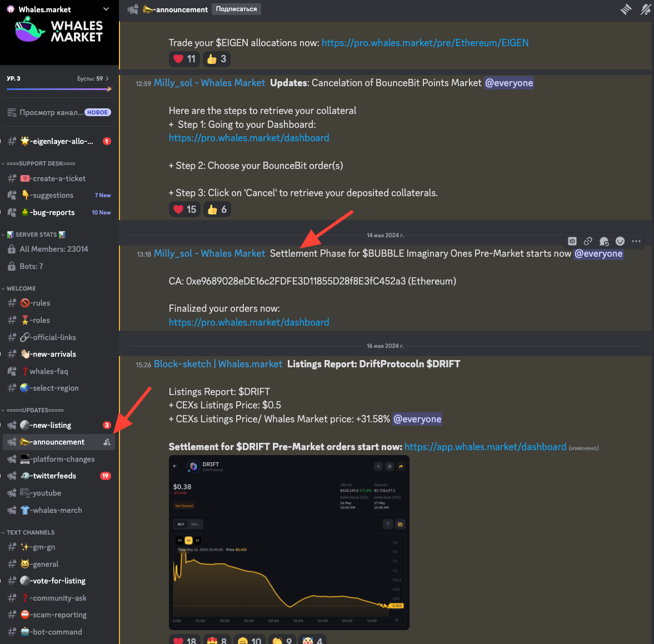The width and height of the screenshot is (654, 644).
Task: Open the app.whales.market/dashboard link
Action: pyautogui.click(x=486, y=447)
